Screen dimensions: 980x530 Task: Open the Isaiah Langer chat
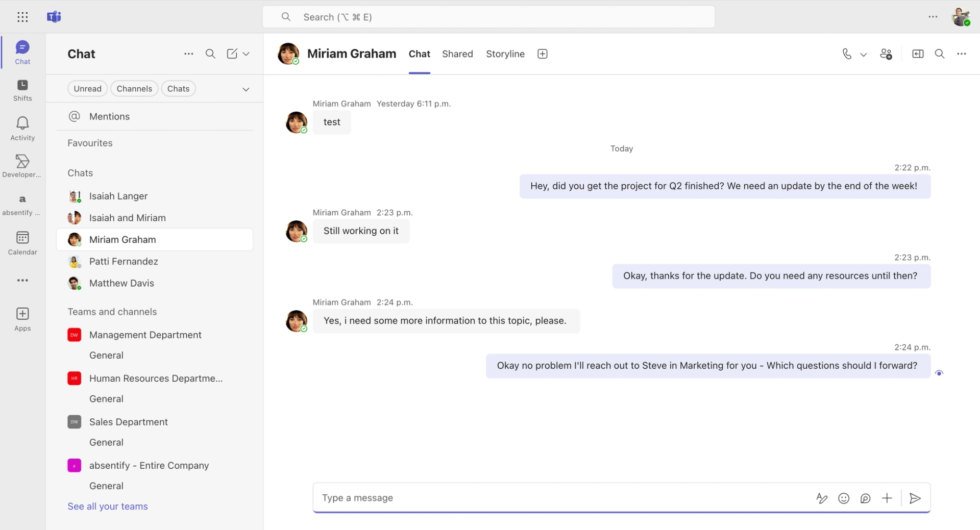point(155,196)
